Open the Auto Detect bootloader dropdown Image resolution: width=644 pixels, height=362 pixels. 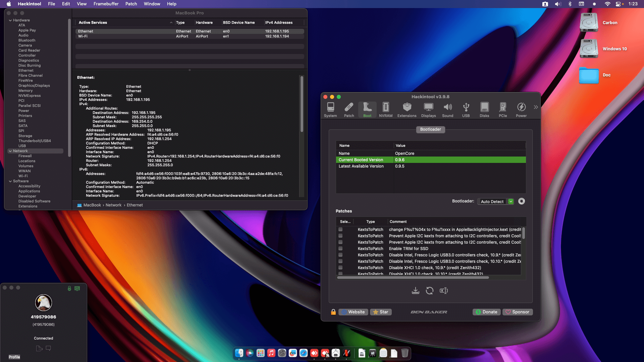tap(495, 201)
